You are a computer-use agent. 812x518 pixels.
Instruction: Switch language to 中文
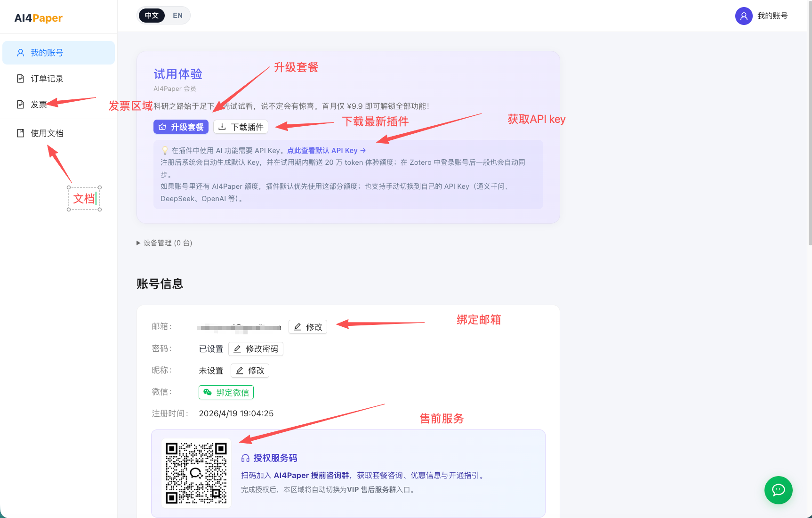point(152,16)
